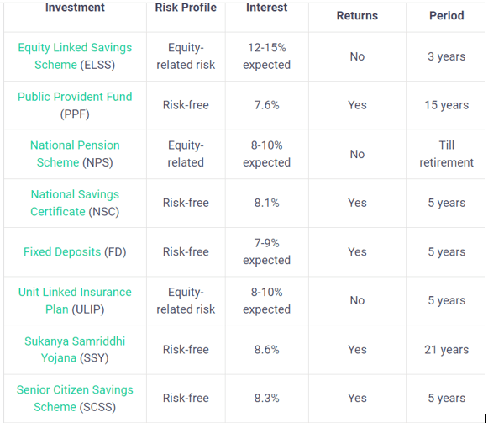The height and width of the screenshot is (423, 504).
Task: Select the Till retirement period cell
Action: tap(447, 154)
